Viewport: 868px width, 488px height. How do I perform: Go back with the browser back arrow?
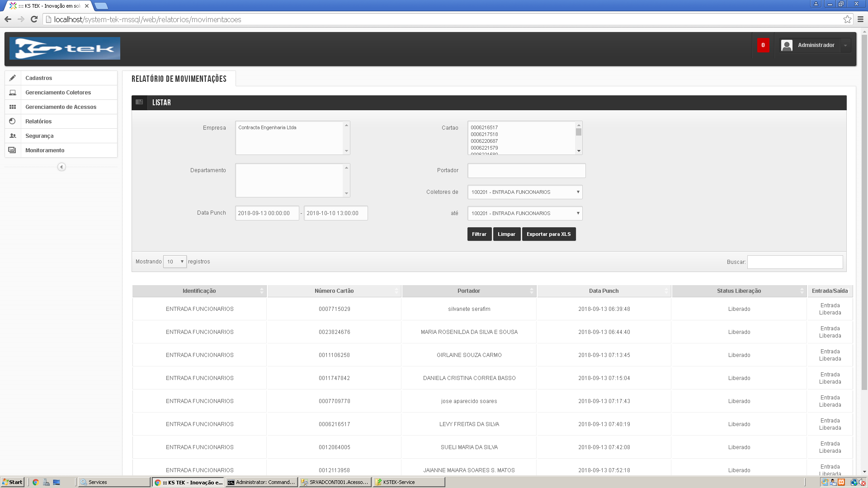click(x=8, y=19)
